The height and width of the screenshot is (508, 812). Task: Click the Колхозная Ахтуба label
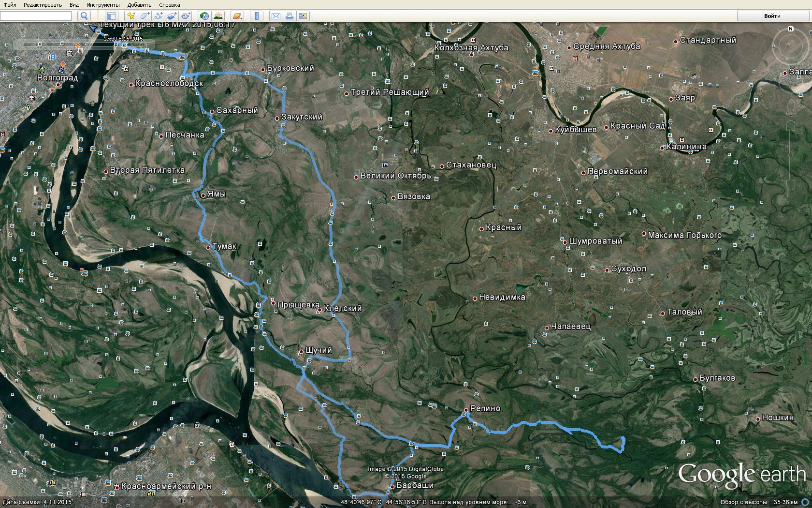471,48
